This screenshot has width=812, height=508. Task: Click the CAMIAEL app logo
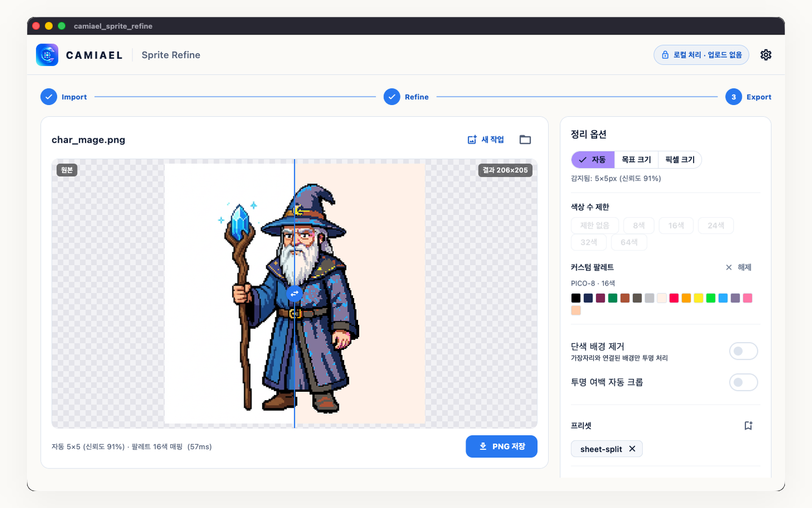[47, 55]
